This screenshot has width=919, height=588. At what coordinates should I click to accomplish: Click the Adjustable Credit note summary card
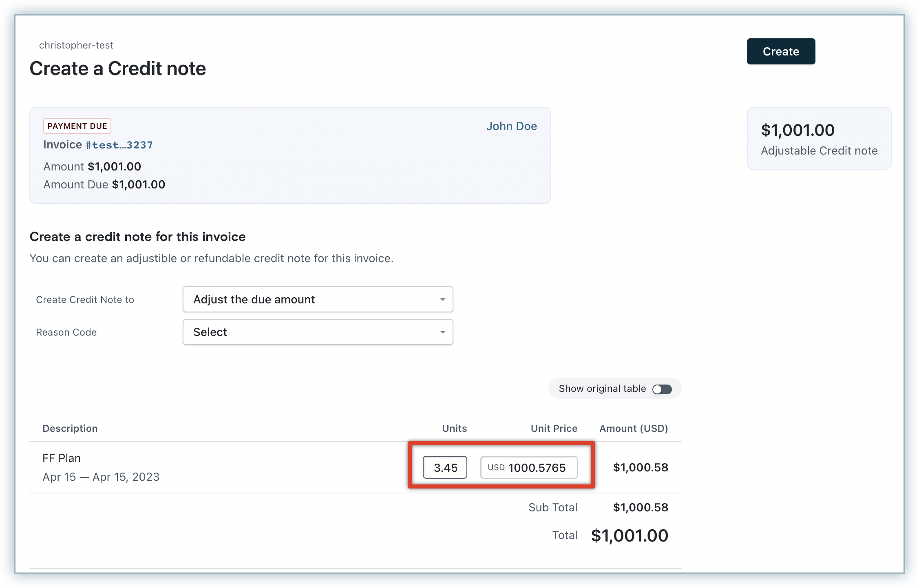pyautogui.click(x=819, y=139)
